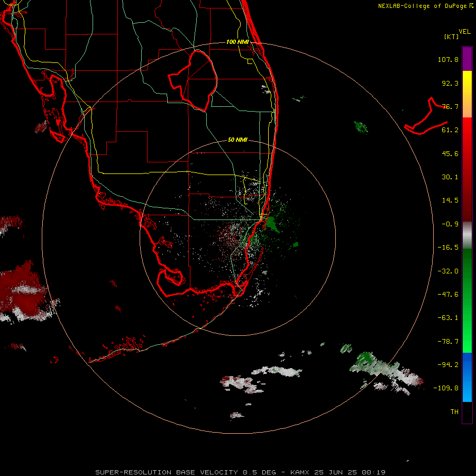Click the 14.5 velocity scale value

tap(450, 200)
